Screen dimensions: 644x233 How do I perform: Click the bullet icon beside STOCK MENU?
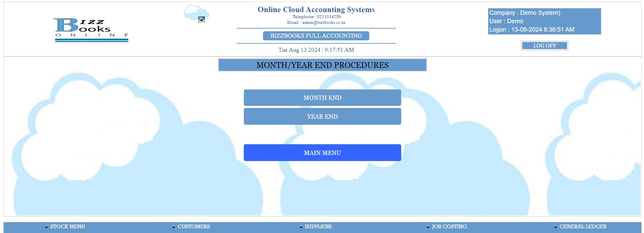pyautogui.click(x=46, y=227)
